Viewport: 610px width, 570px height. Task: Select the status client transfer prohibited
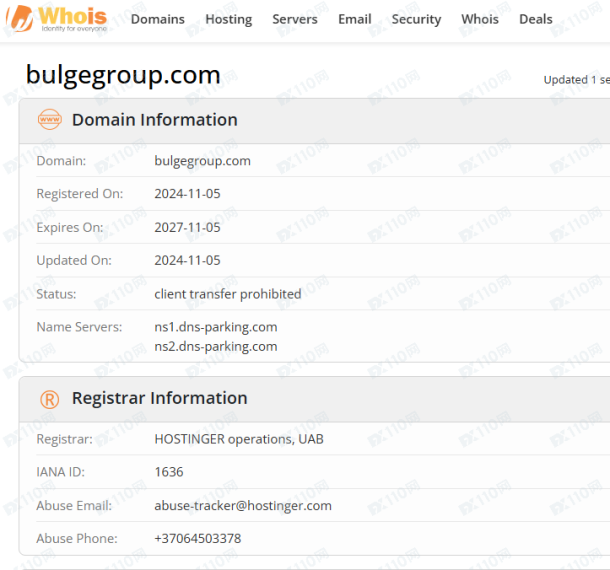[228, 294]
